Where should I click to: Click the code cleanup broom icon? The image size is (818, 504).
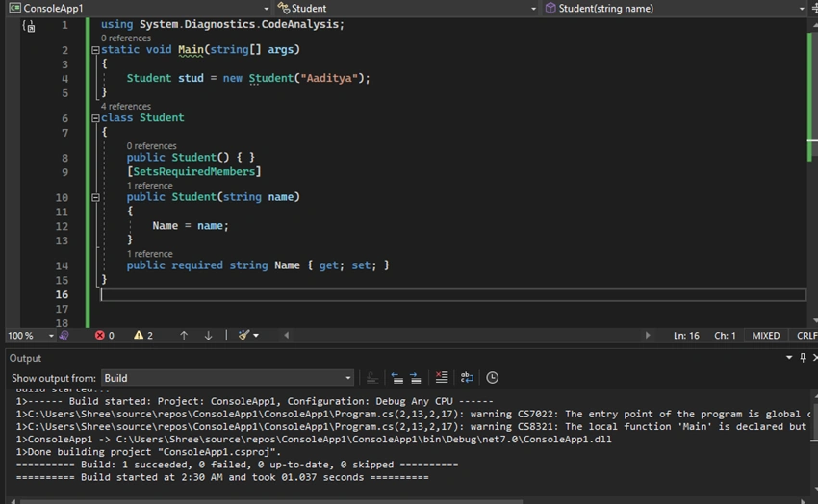pyautogui.click(x=243, y=335)
